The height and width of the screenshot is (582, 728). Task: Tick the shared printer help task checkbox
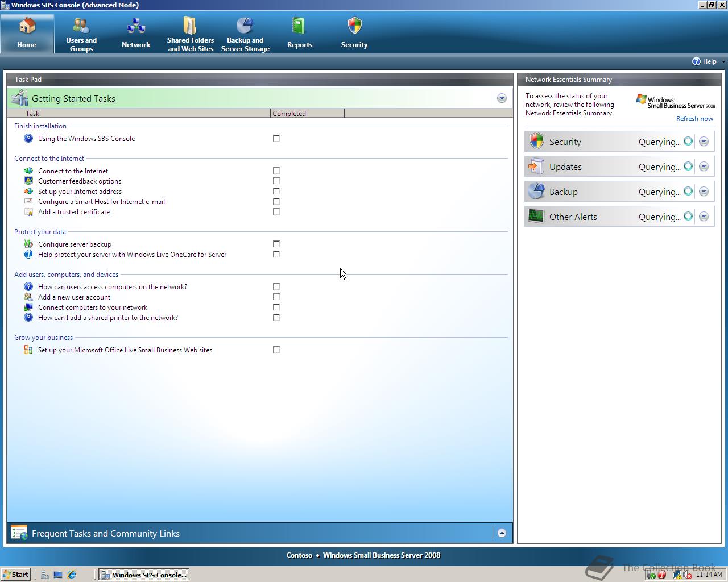[276, 317]
